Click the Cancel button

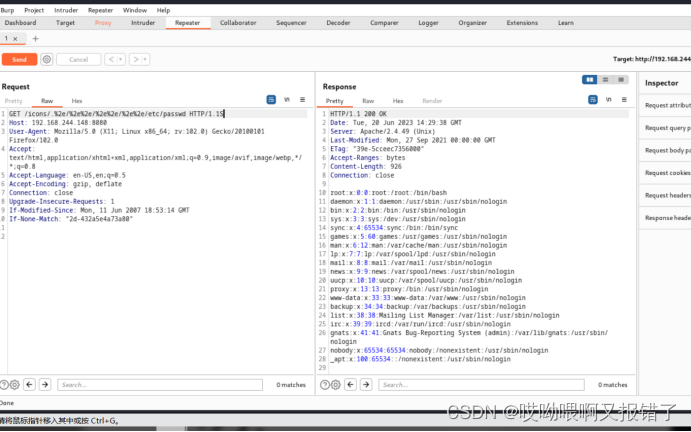tap(78, 59)
